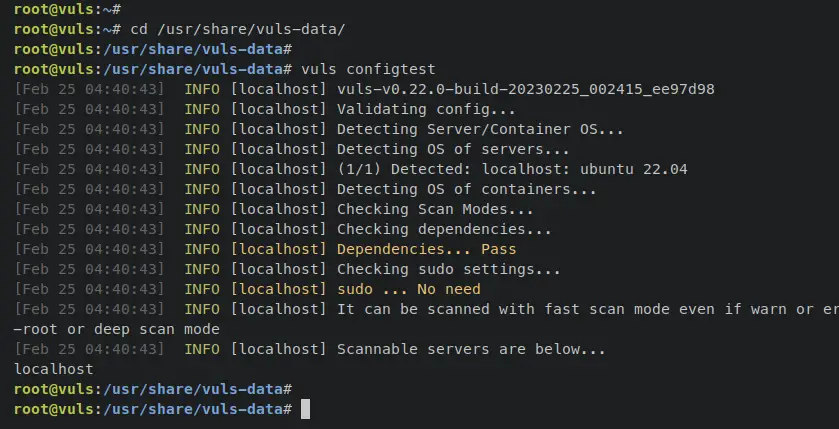Click the first log timestamp 'Feb 25 04:40:43'
The image size is (839, 429).
pos(89,89)
